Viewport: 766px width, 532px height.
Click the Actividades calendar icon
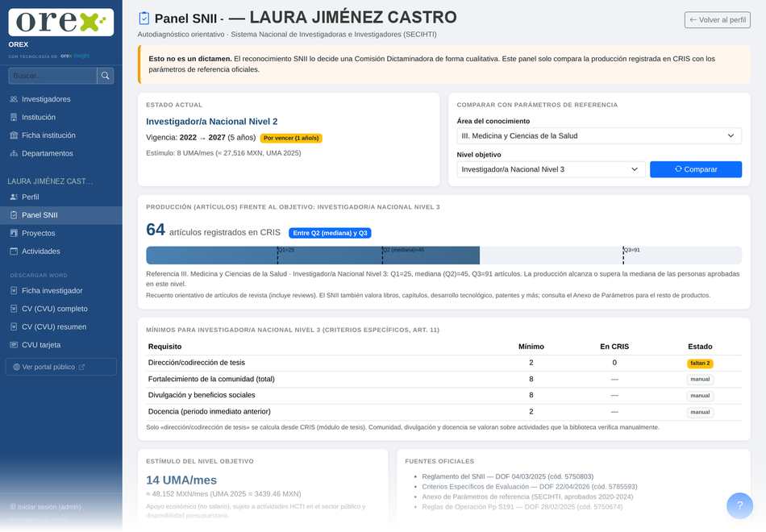(14, 251)
